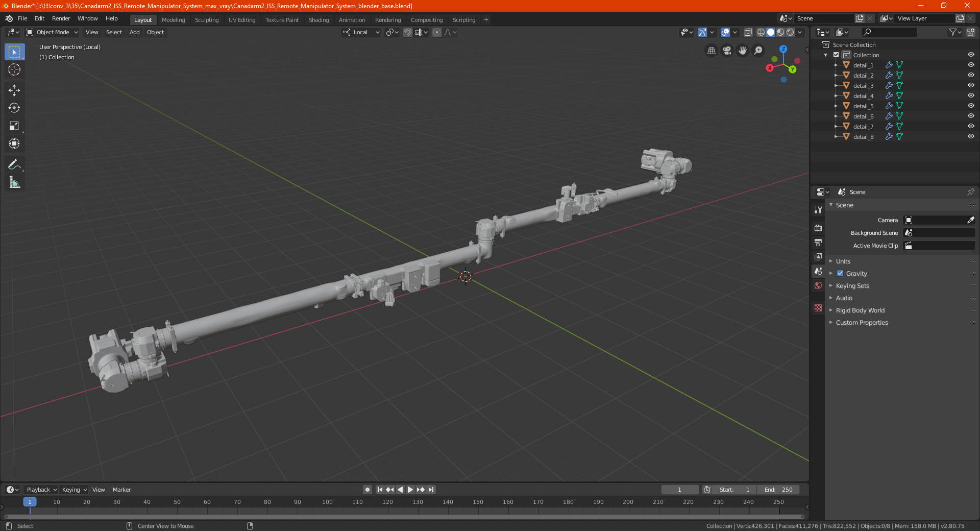Open the Keying dropdown
The height and width of the screenshot is (531, 980).
click(75, 490)
